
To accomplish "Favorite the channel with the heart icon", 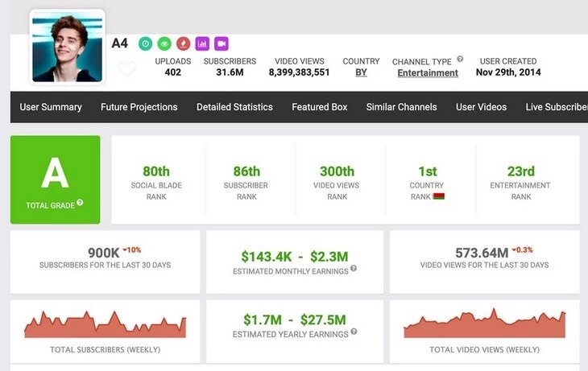I will 126,69.
